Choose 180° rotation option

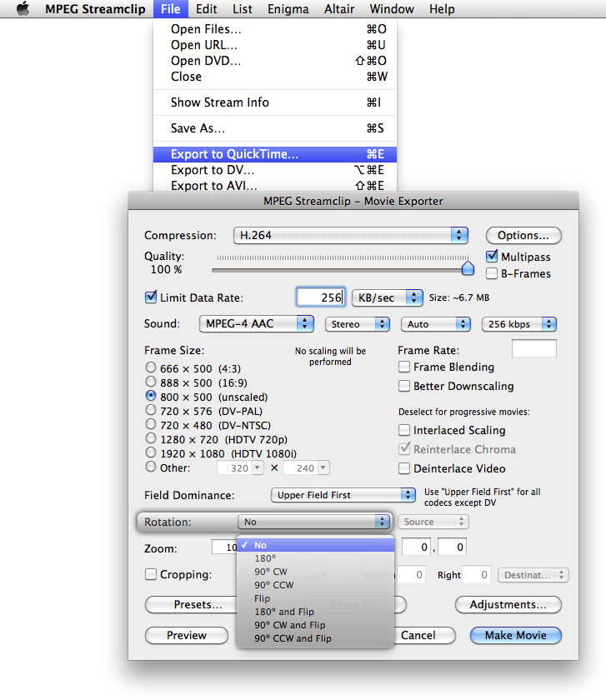(315, 558)
